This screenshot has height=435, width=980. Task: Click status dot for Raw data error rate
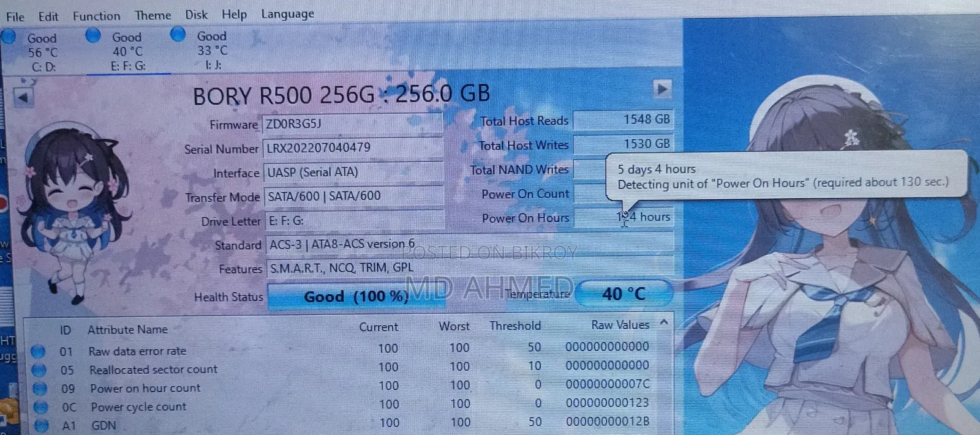tap(38, 351)
